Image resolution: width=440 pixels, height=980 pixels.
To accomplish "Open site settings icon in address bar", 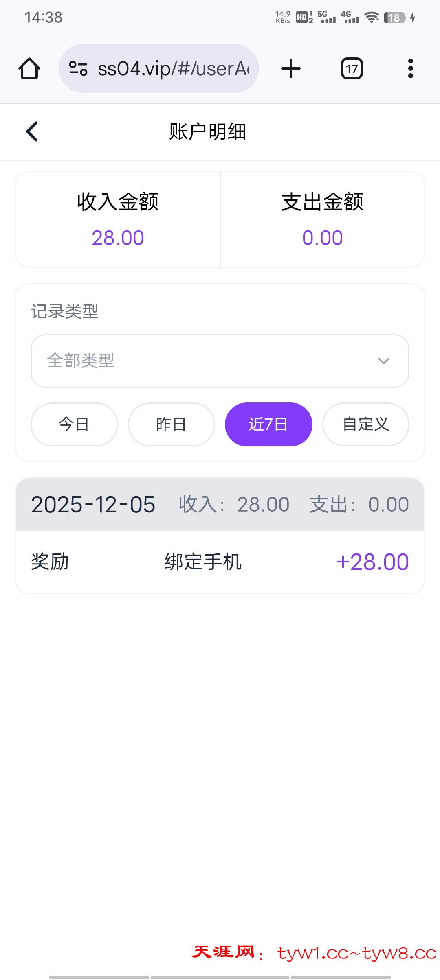I will click(78, 68).
